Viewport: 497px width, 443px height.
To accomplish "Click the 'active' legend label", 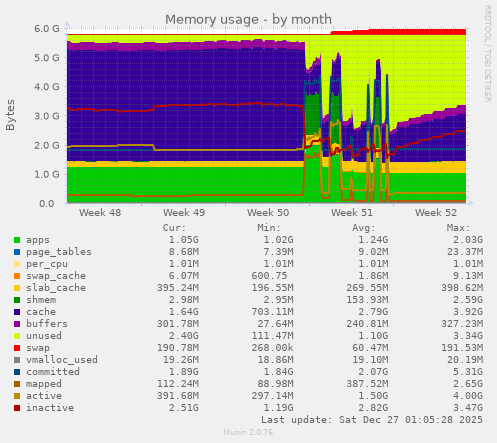I will click(x=44, y=396).
